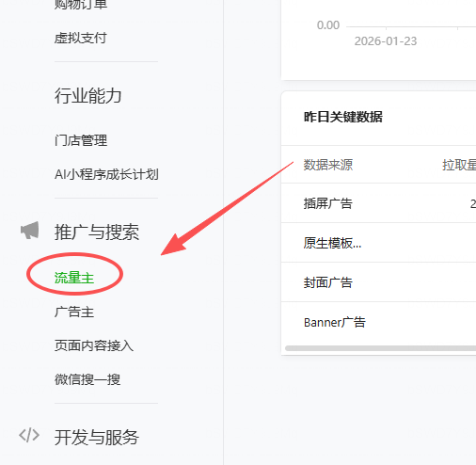Image resolution: width=476 pixels, height=465 pixels.
Task: Select the Banner广告 table row
Action: (x=379, y=322)
